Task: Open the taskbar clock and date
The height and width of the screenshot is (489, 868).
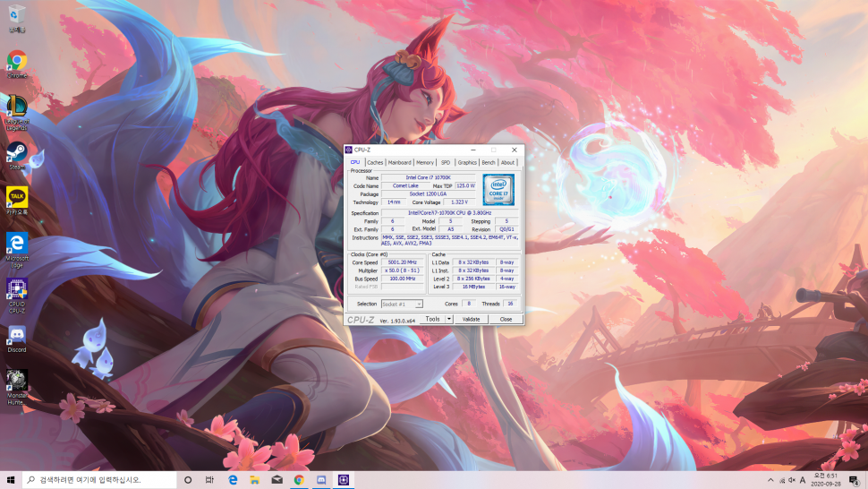Action: click(826, 479)
